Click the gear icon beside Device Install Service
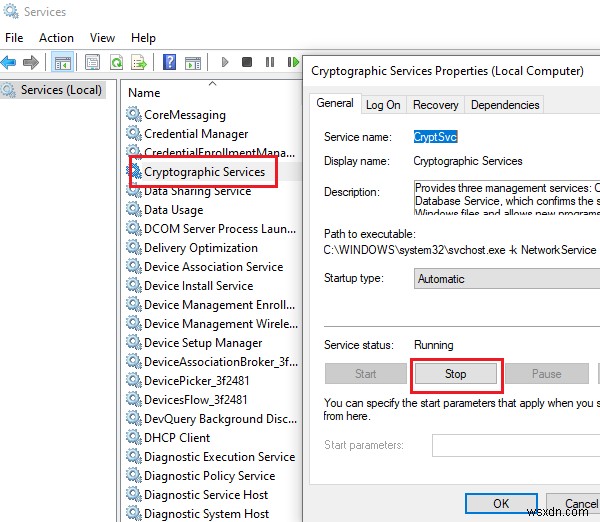600x522 pixels. click(x=134, y=285)
